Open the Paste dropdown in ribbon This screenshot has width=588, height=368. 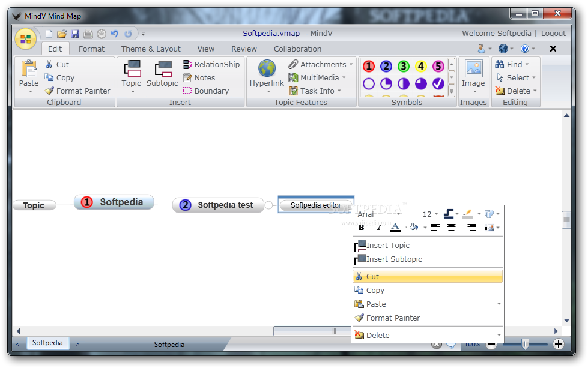31,91
